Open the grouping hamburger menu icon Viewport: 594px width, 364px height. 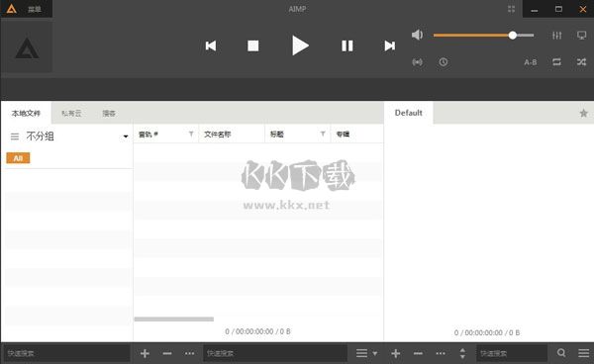(x=15, y=136)
